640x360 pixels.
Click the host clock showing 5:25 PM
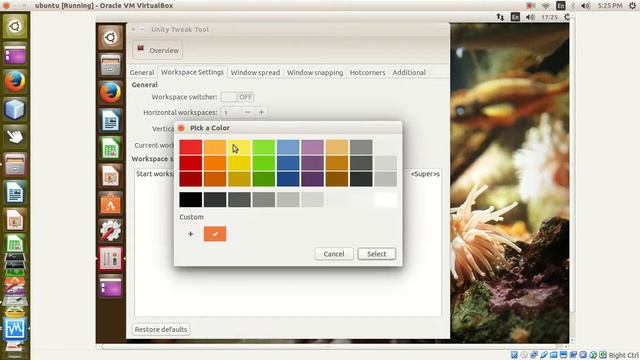coord(610,6)
